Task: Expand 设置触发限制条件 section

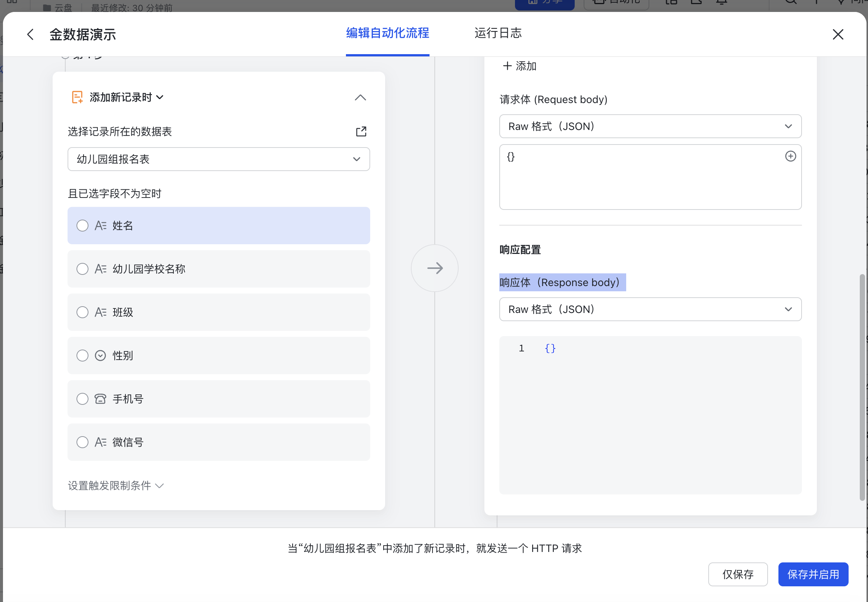Action: click(x=116, y=485)
